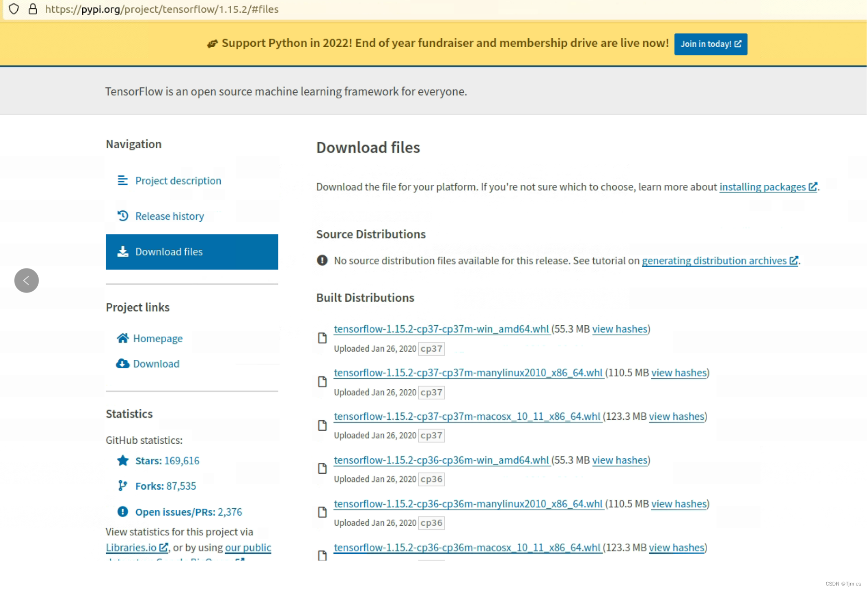Click the megaphone icon in the fundraiser banner
Viewport: 868px width, 591px height.
coord(213,44)
